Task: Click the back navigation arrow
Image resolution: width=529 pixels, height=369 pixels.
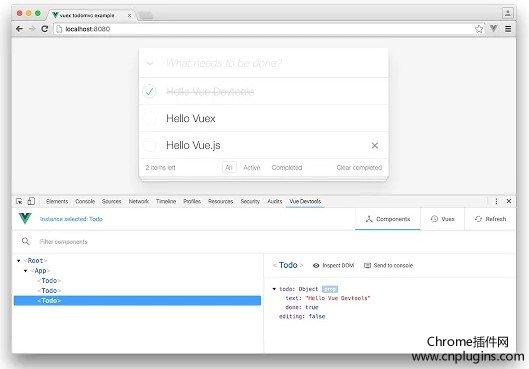Action: point(19,29)
